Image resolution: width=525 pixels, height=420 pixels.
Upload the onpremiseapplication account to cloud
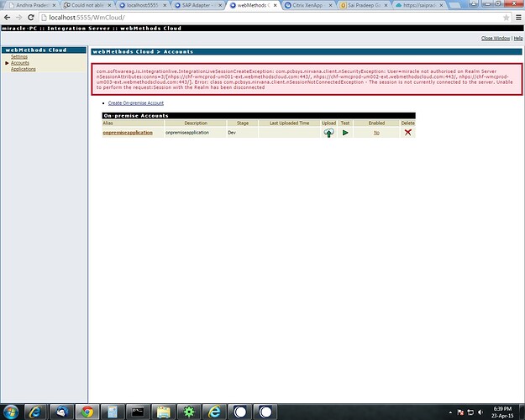(x=328, y=133)
